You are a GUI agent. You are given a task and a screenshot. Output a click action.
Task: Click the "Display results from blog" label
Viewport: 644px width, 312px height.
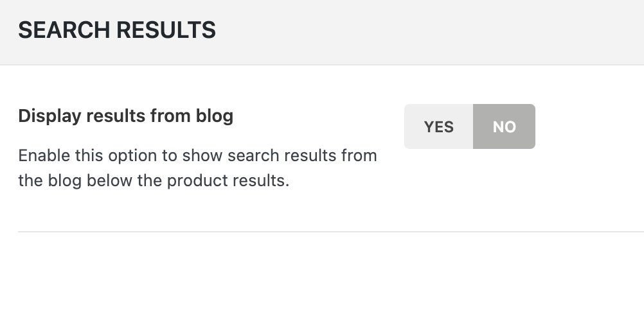[125, 116]
